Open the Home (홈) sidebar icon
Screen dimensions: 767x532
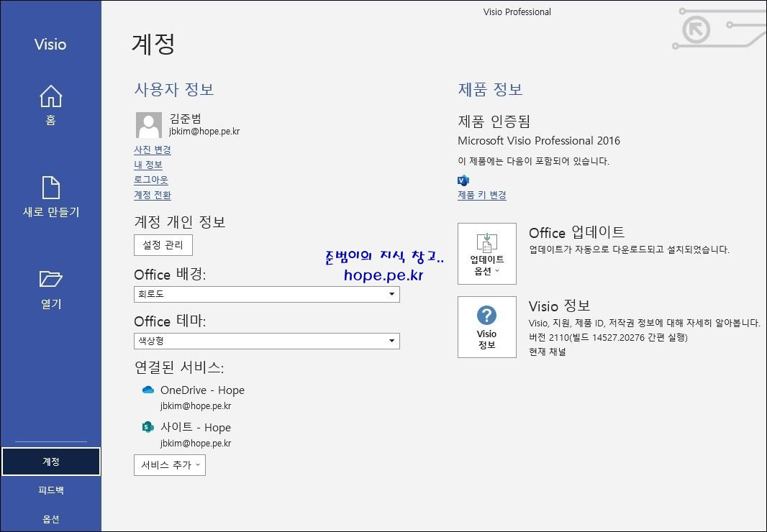pos(51,96)
